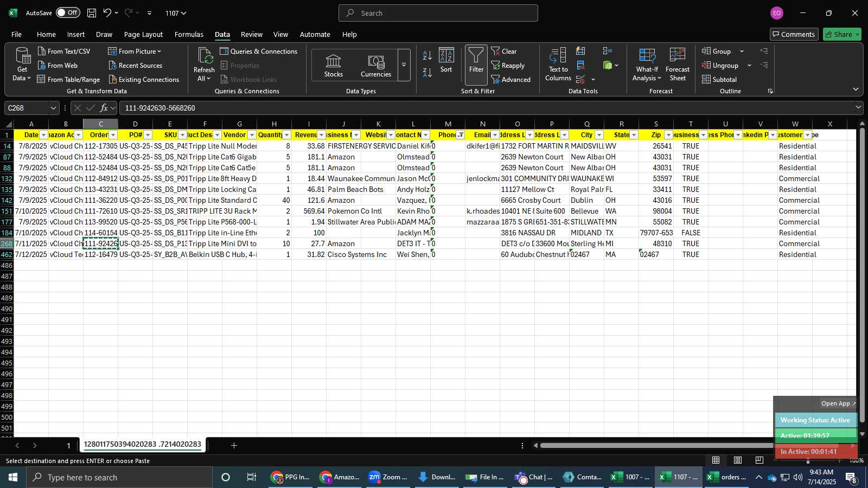Sort A to Z ascending
This screenshot has height=488, width=868.
[x=427, y=55]
